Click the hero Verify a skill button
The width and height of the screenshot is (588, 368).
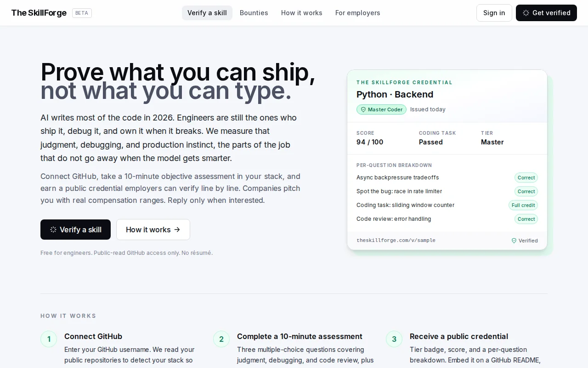[x=75, y=230]
